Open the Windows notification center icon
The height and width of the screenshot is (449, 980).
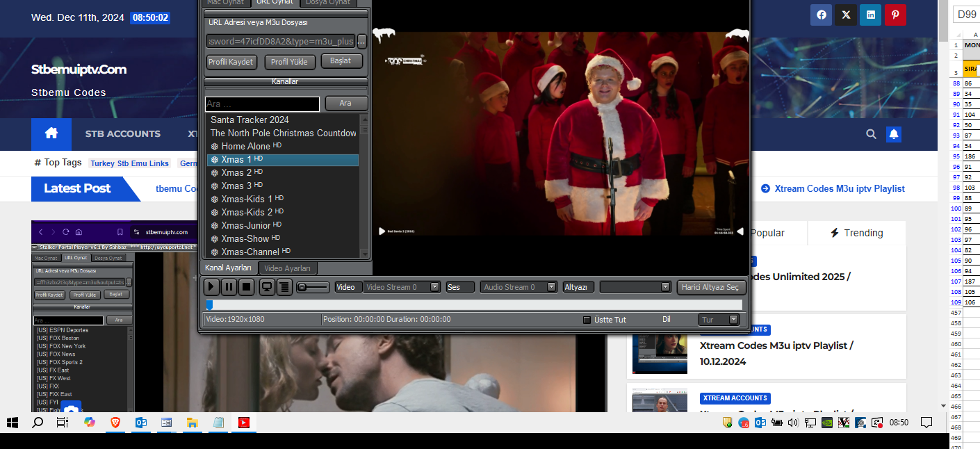click(x=926, y=423)
